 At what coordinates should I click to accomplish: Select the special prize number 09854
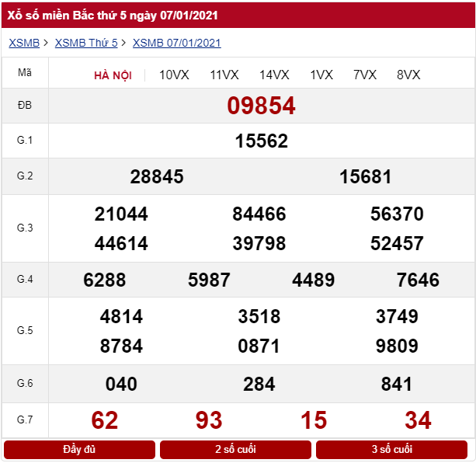262,106
